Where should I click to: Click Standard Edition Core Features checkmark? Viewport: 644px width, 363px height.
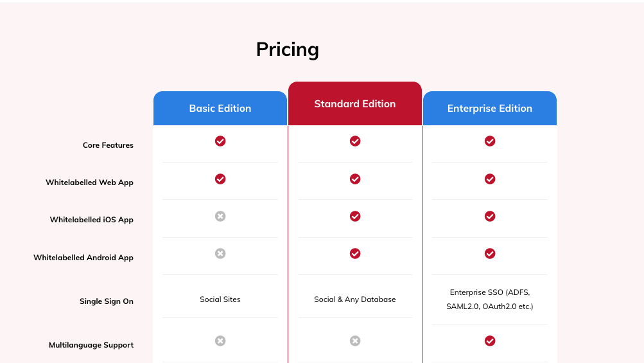355,141
